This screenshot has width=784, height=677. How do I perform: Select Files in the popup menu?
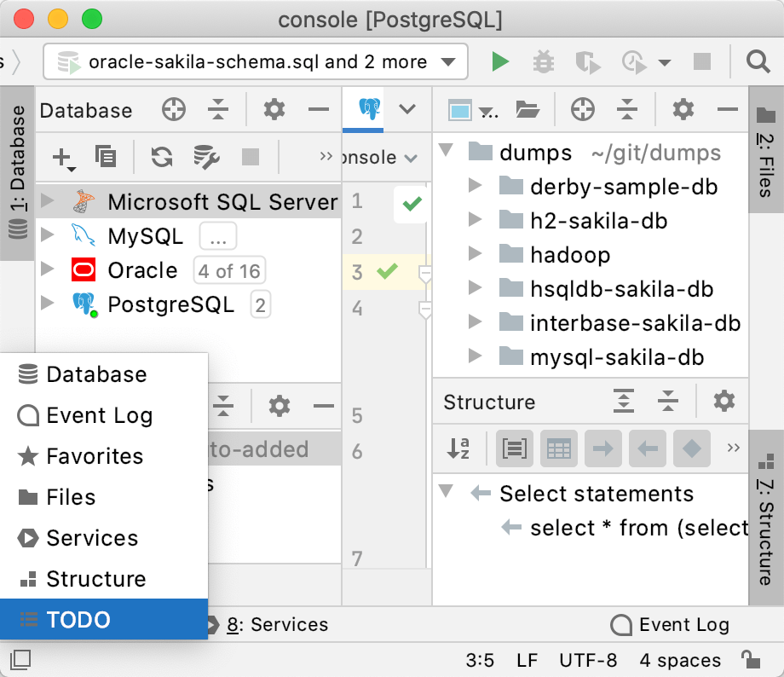click(104, 497)
